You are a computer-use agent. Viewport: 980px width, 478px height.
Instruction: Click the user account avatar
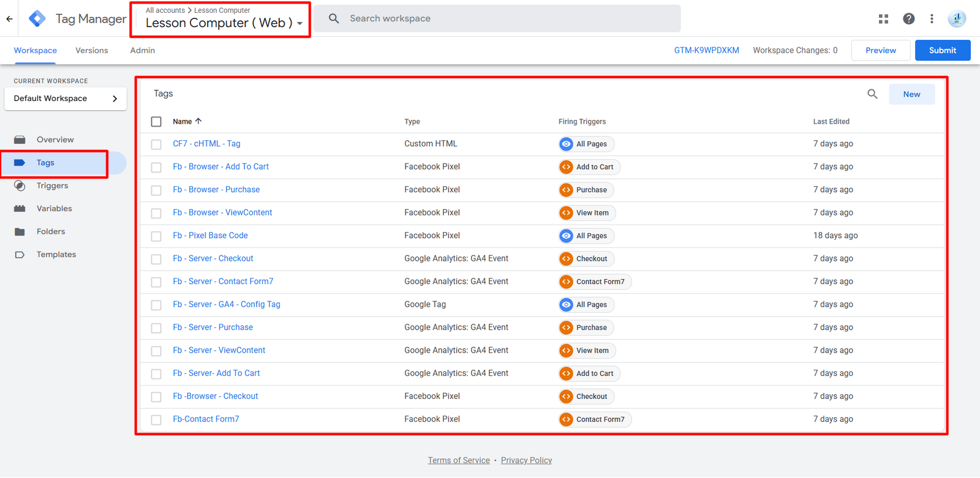tap(956, 19)
